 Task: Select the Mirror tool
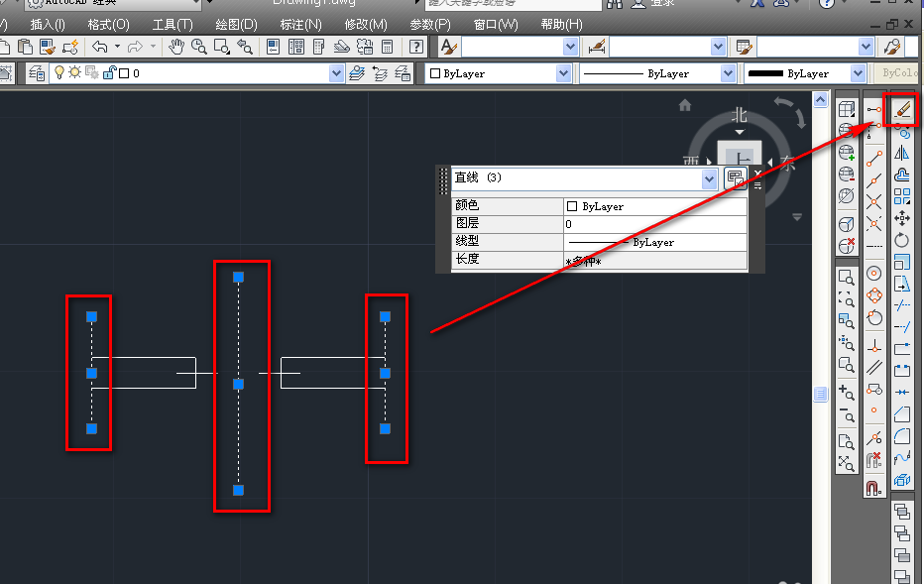[x=902, y=154]
